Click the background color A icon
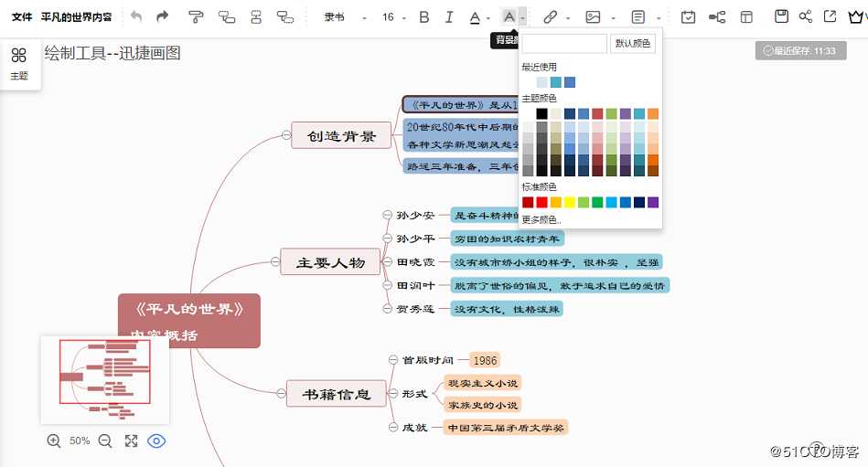Viewport: 868px width, 467px height. tap(509, 17)
